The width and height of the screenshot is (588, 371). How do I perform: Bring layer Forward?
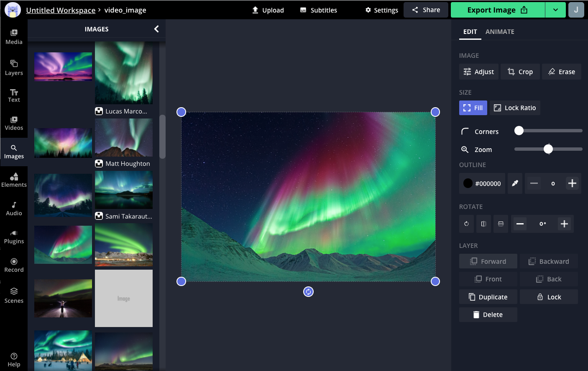coord(488,261)
